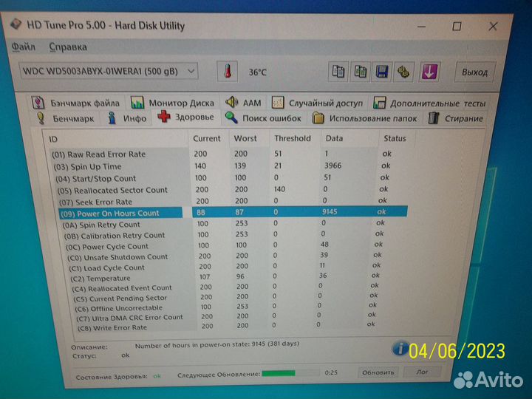Open the drive selection dropdown WDC WD5003ABYX
This screenshot has width=532, height=399.
(x=109, y=72)
